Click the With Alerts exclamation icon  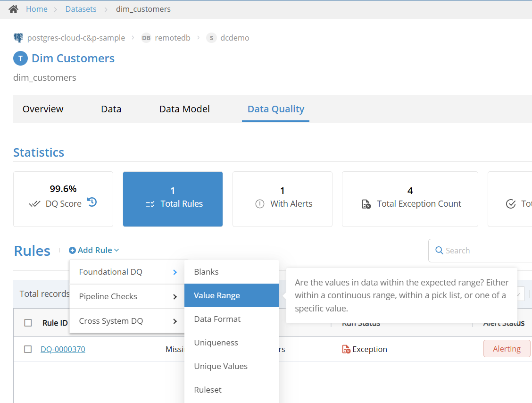tap(259, 204)
